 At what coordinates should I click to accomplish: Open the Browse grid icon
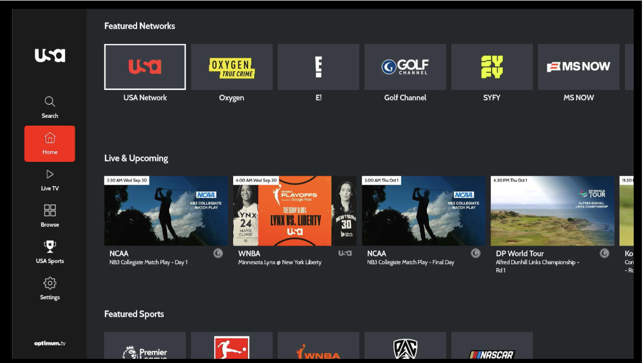50,216
